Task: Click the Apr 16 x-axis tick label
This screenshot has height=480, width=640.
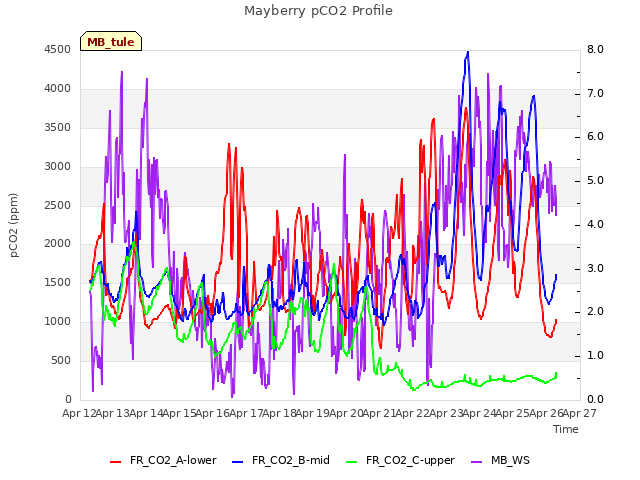Action: pos(213,413)
